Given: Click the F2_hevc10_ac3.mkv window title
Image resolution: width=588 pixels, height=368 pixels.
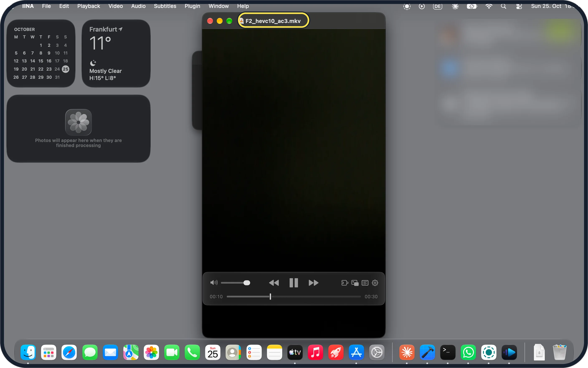Looking at the screenshot, I should coord(273,21).
